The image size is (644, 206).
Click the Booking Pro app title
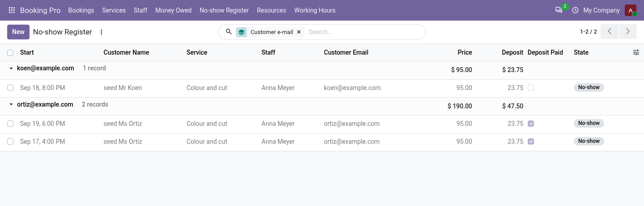click(40, 10)
